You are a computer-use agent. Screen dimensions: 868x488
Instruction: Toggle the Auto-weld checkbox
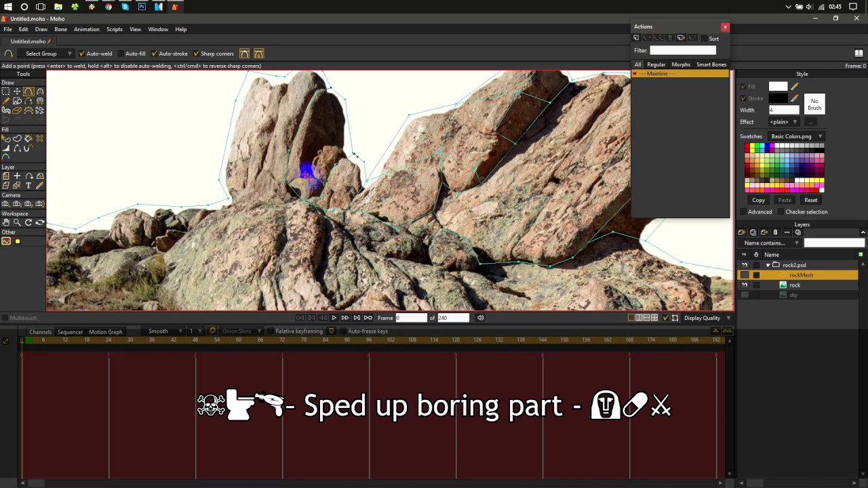81,54
